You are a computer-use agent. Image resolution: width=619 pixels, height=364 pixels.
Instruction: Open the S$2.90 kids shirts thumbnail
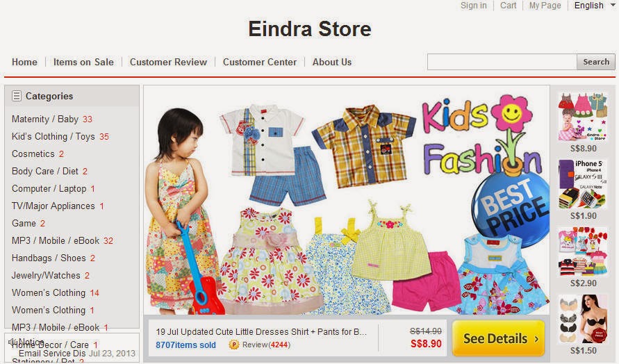[x=583, y=251]
